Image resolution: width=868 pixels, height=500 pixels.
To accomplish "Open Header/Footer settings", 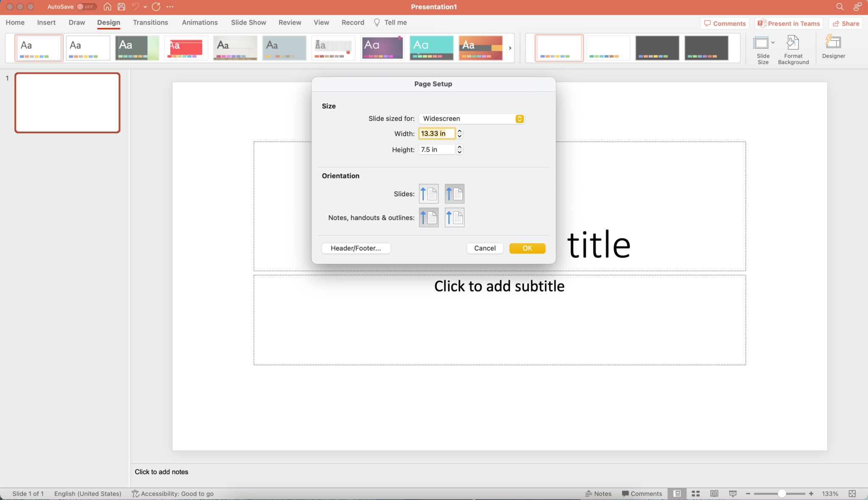I will pos(356,248).
